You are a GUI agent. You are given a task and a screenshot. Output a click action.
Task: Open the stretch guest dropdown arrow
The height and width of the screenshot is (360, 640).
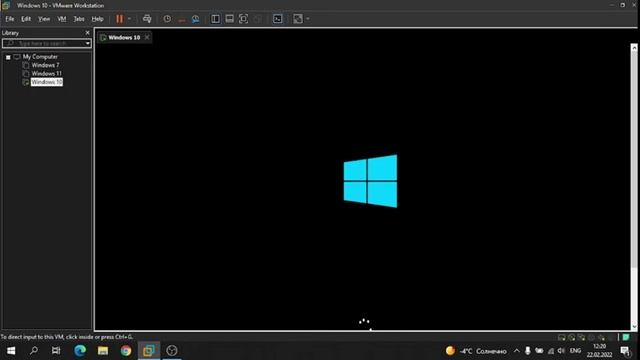(308, 19)
